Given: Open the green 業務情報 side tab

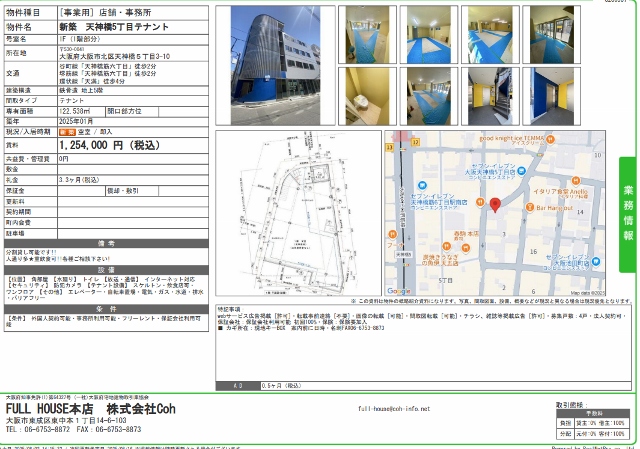Looking at the screenshot, I should click(x=628, y=214).
